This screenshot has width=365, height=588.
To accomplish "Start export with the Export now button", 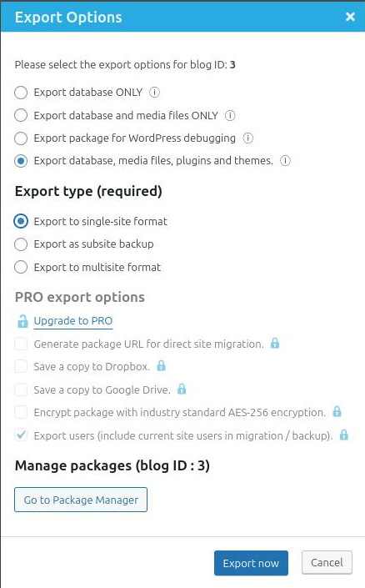I will tap(251, 563).
